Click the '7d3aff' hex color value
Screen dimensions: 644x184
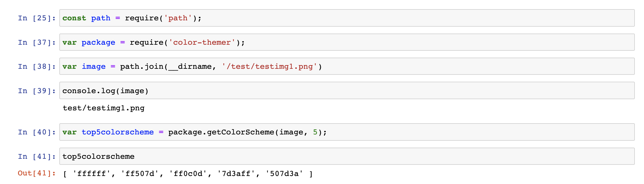click(236, 173)
